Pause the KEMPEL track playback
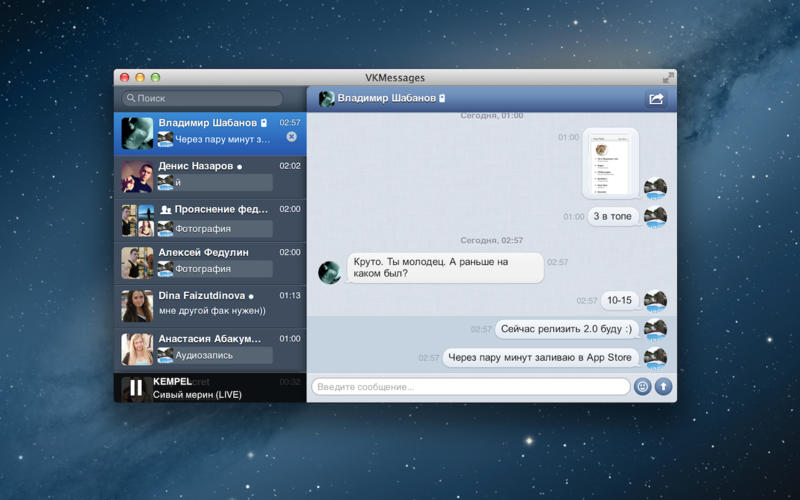The image size is (800, 500). tap(136, 388)
